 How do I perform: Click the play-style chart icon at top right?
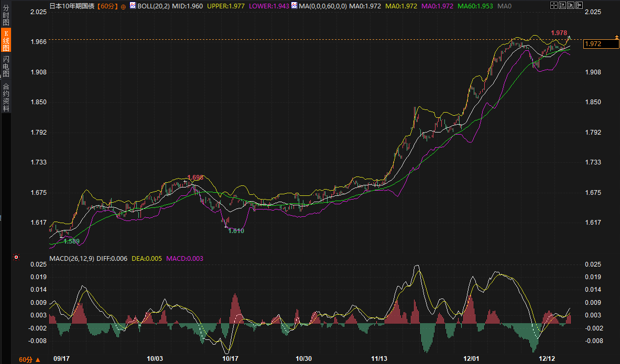pyautogui.click(x=570, y=5)
